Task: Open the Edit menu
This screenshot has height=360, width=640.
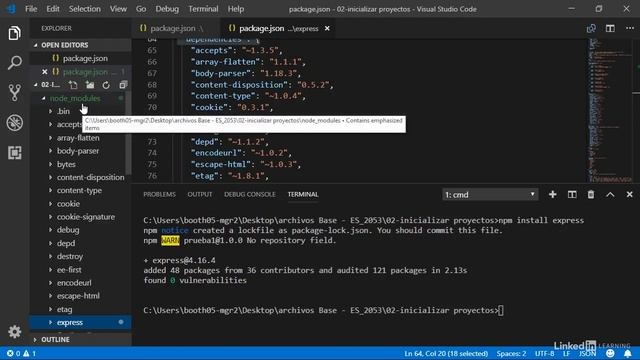Action: [x=53, y=9]
